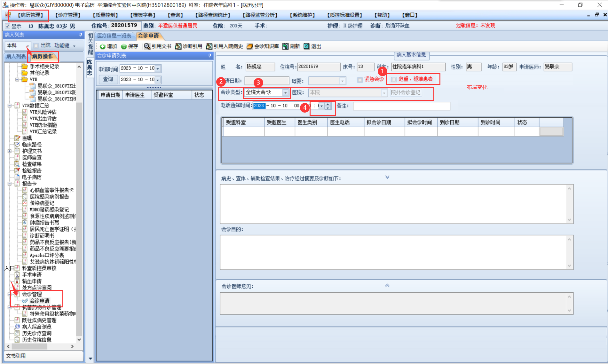Open 传染病登记 report card
The height and width of the screenshot is (364, 608).
42,203
